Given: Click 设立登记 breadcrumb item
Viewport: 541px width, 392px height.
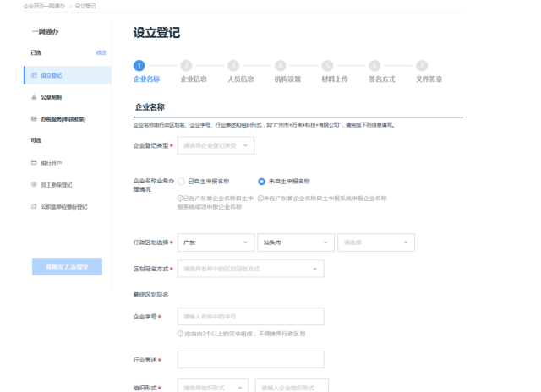Looking at the screenshot, I should tap(85, 6).
